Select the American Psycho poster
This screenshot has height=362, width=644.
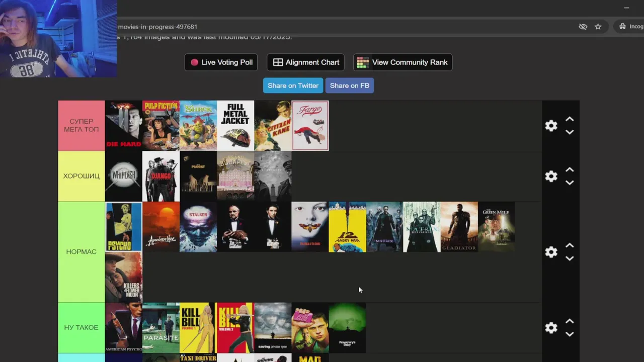click(124, 328)
